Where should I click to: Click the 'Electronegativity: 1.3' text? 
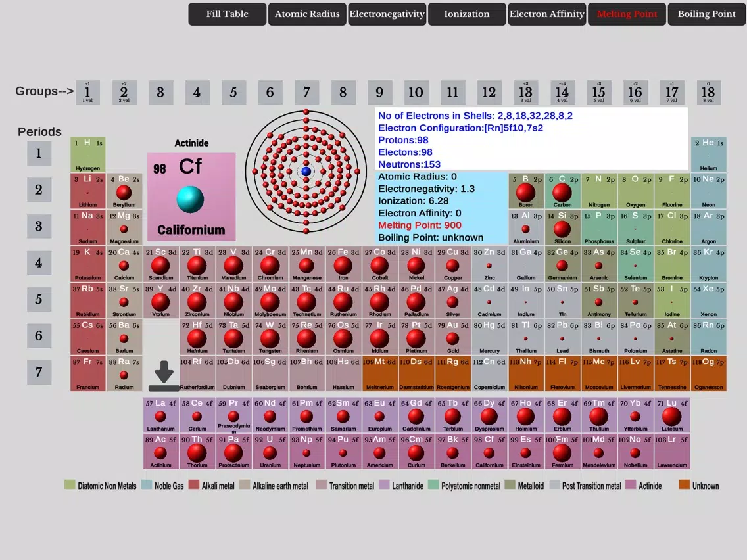click(426, 189)
